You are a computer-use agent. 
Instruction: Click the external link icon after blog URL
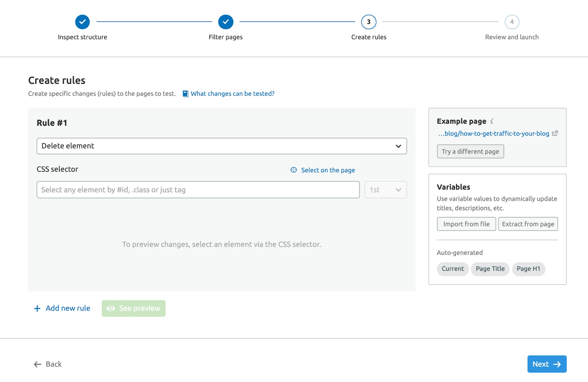point(555,133)
